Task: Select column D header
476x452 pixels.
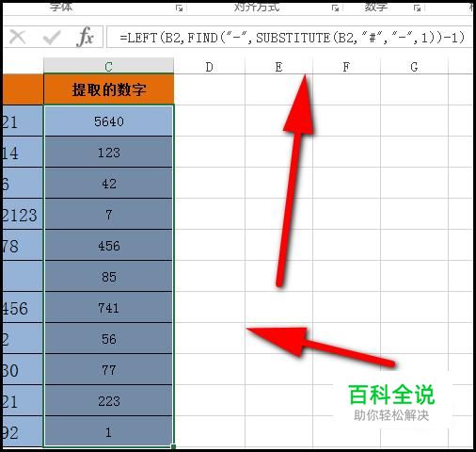Action: [x=210, y=67]
